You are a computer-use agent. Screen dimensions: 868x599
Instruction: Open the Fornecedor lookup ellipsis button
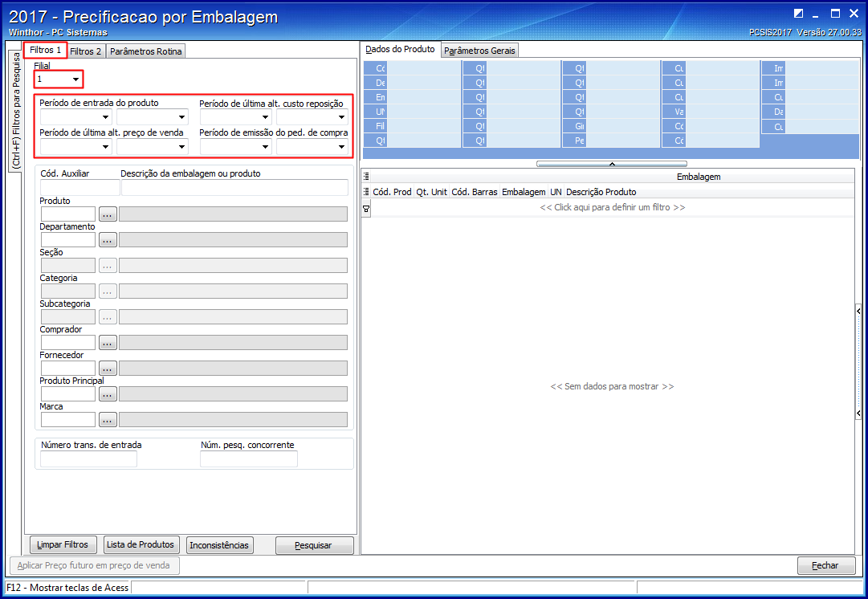pyautogui.click(x=108, y=368)
